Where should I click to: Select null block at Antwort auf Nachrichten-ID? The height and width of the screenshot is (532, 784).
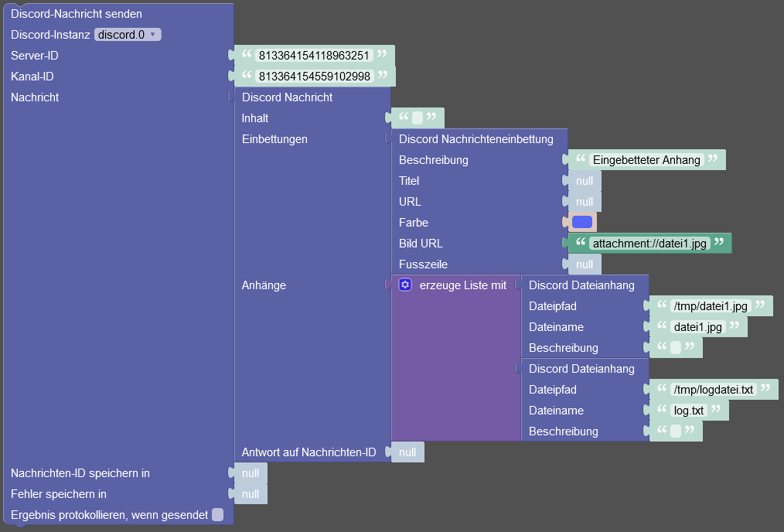tap(407, 452)
